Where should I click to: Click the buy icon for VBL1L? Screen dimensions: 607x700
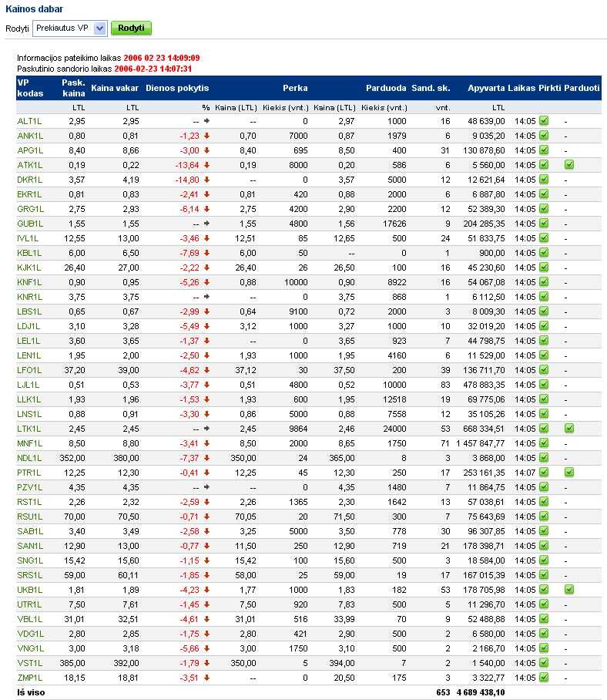(544, 619)
